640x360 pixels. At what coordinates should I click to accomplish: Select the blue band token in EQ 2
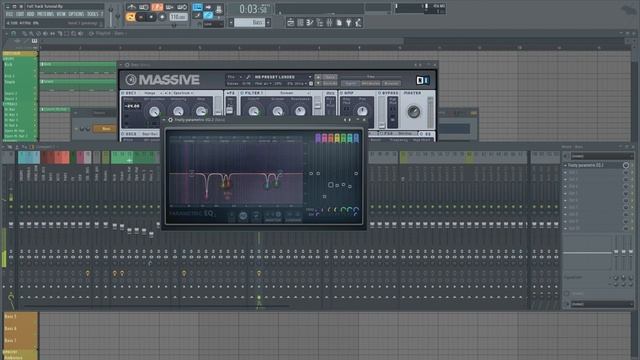pyautogui.click(x=356, y=138)
